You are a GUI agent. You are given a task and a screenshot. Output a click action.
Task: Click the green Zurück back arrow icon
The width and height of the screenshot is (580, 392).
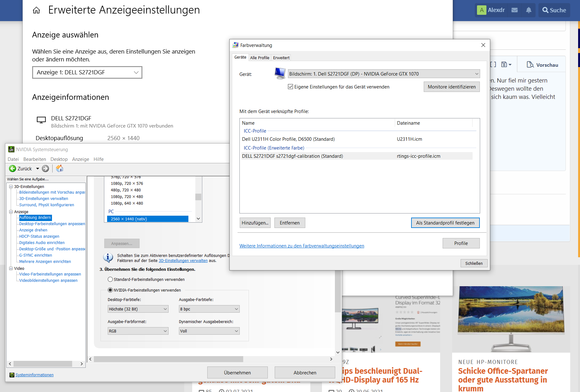pos(13,168)
